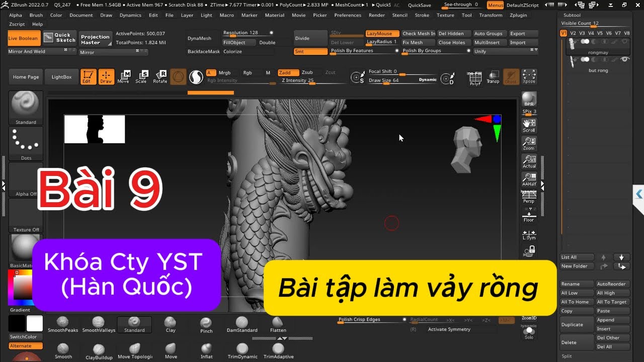
Task: Enable Zsub sculpting mode
Action: pos(307,73)
